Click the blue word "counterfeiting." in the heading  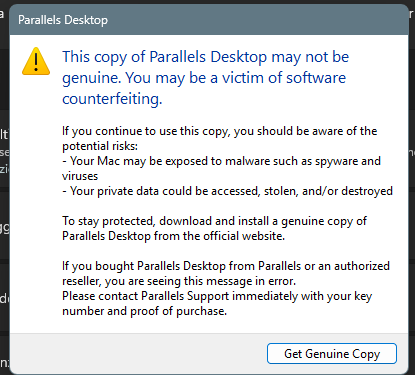112,99
